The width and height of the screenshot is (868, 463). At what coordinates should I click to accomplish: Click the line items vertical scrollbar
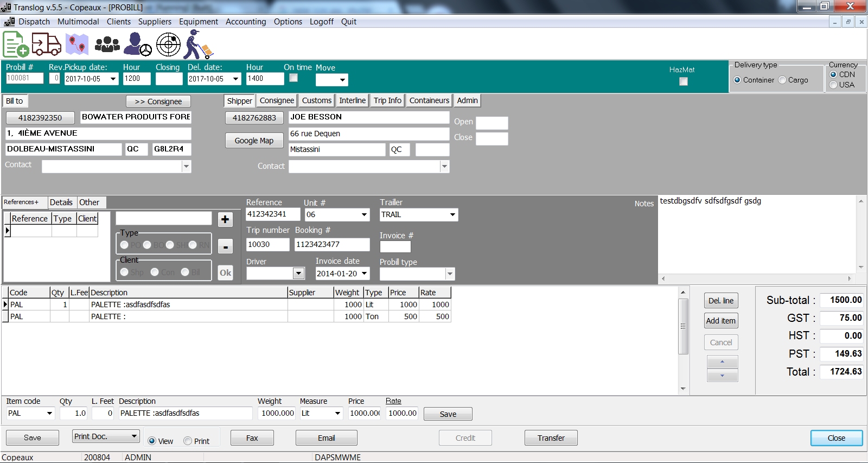[x=683, y=326]
